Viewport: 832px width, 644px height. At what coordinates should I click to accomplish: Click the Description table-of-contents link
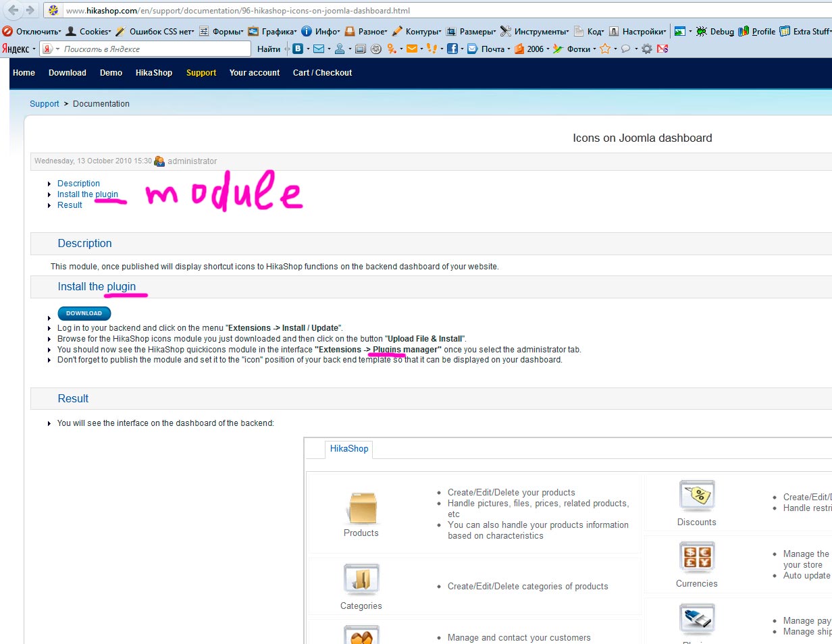(78, 184)
